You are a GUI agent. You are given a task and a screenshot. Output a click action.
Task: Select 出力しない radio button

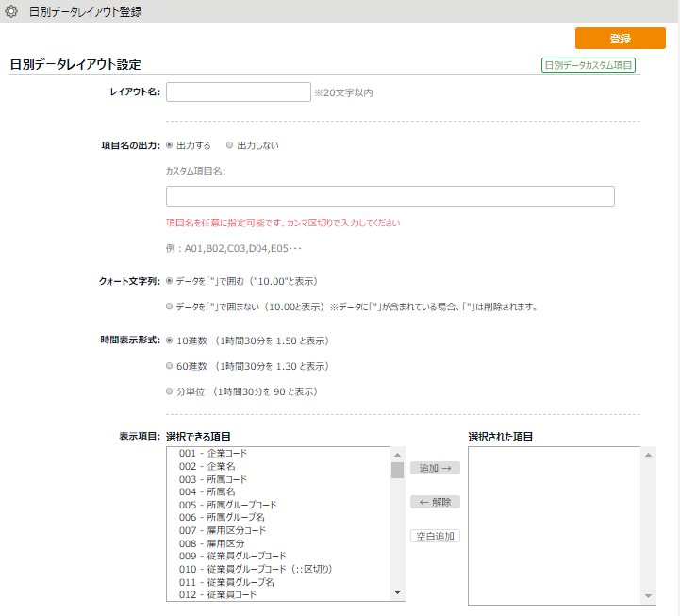(x=230, y=145)
